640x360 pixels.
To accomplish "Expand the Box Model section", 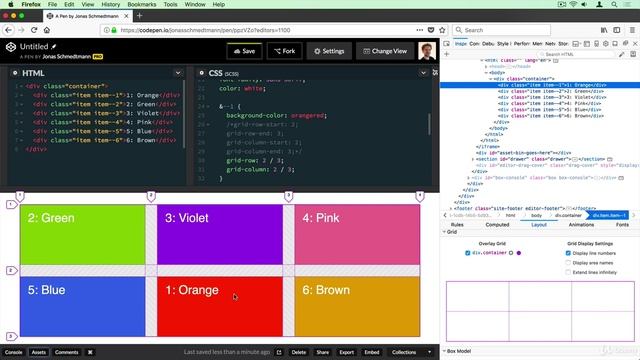I will (x=444, y=351).
